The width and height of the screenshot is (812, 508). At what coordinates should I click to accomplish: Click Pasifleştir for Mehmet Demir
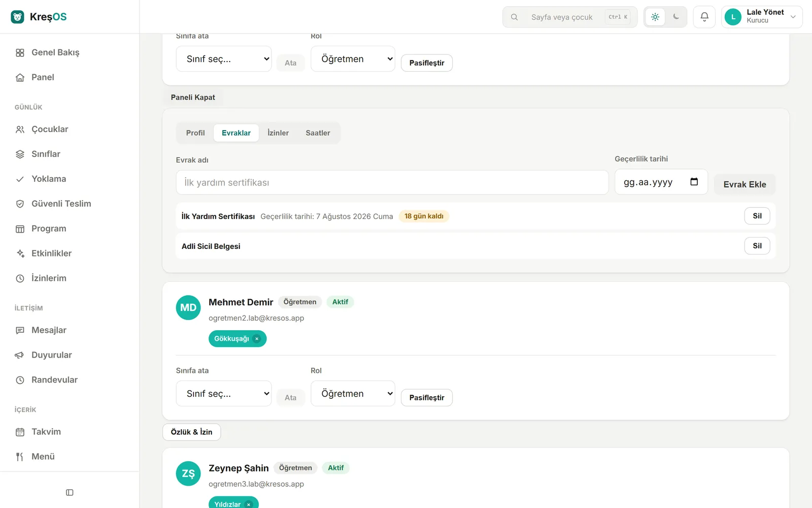point(427,398)
